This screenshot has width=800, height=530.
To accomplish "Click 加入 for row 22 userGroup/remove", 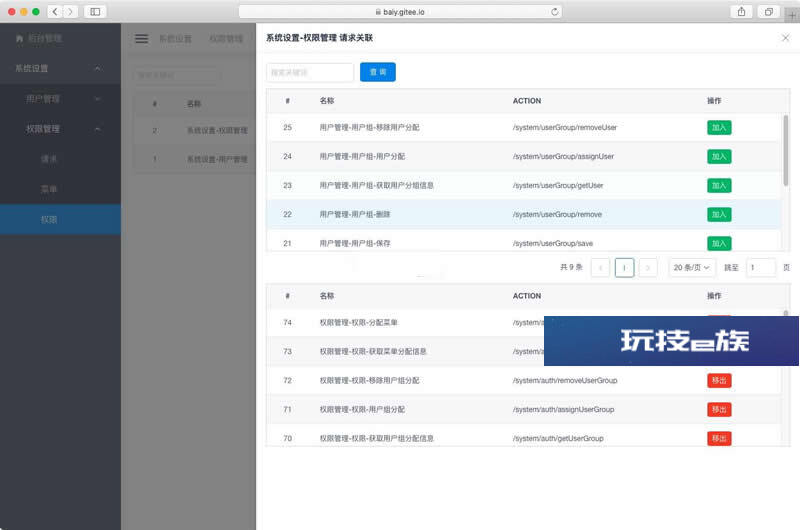I will pyautogui.click(x=719, y=215).
